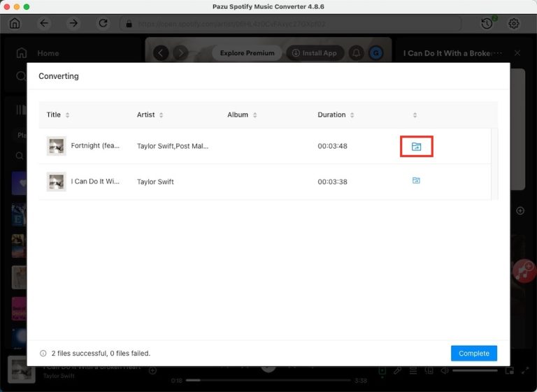
Task: Open settings gear icon
Action: 514,23
